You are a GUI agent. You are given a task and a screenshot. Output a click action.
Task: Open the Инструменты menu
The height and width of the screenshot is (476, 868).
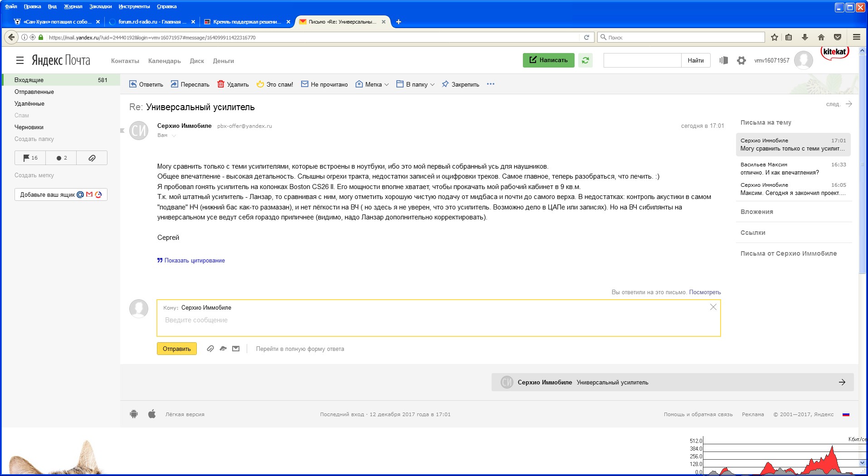[134, 6]
